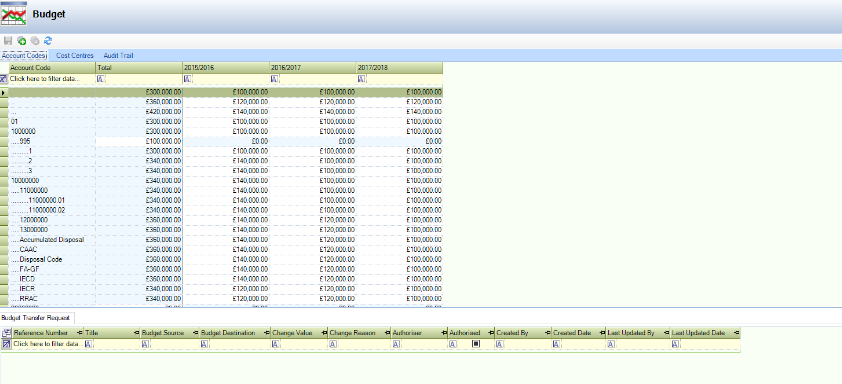Click the Save floppy disk toolbar icon

click(8, 40)
